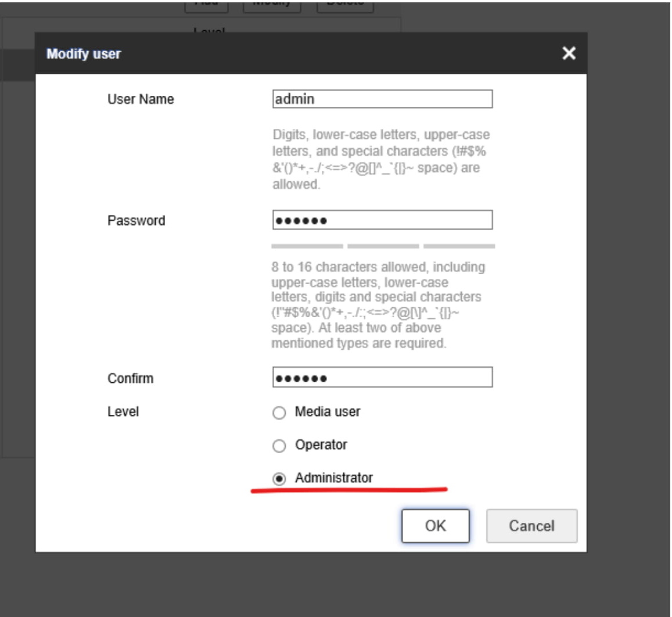Click the "Password" field label

tap(136, 221)
